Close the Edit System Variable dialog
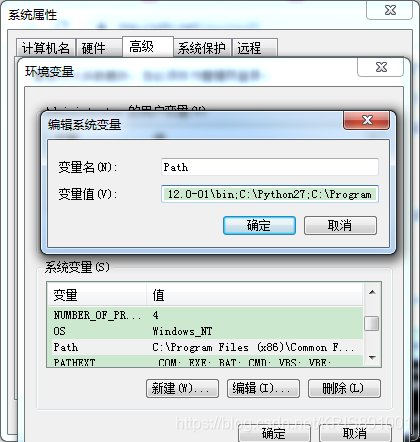The height and width of the screenshot is (442, 420). tap(366, 120)
